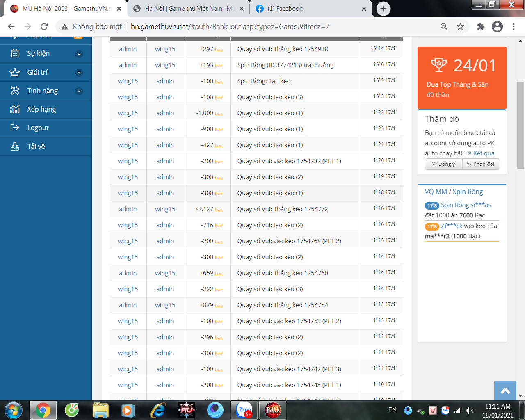Viewport: 525px width, 420px height.
Task: Click the Xếp hạng ranking chart icon
Action: pos(15,109)
